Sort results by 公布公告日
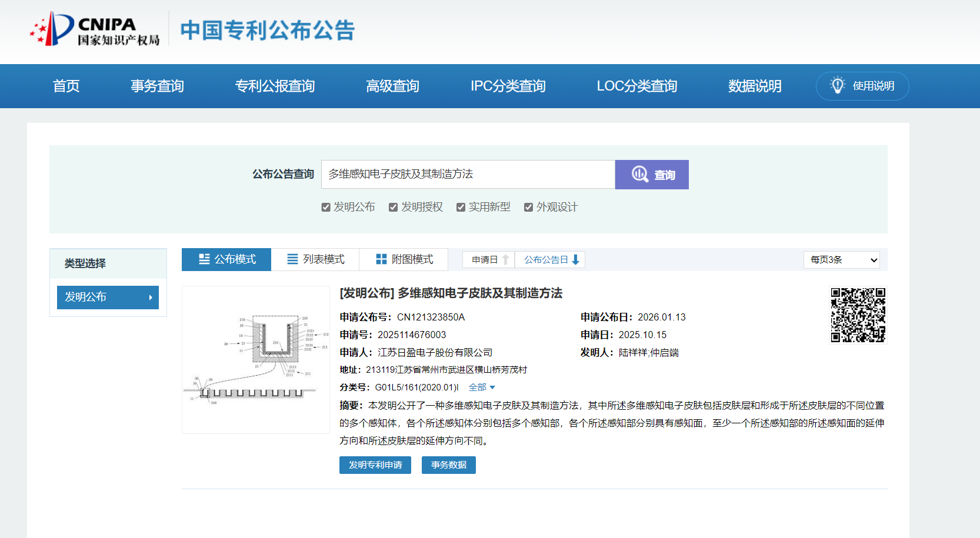980x538 pixels. (x=550, y=259)
